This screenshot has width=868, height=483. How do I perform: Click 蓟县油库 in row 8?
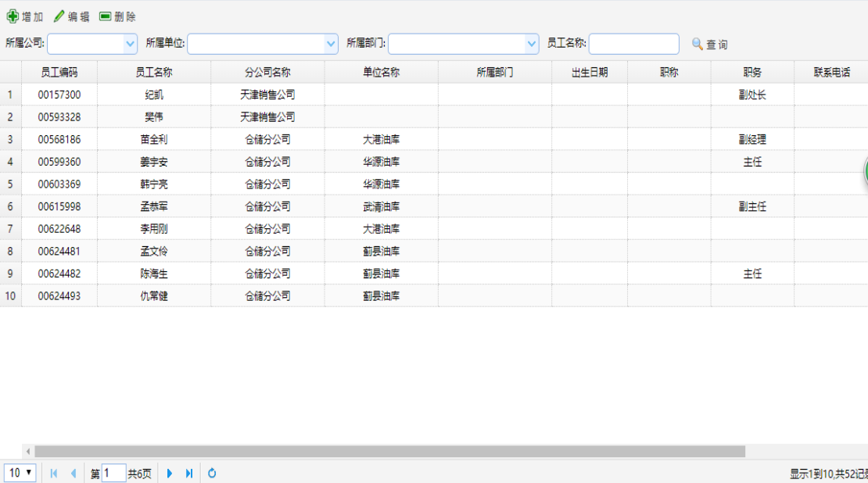pyautogui.click(x=382, y=251)
